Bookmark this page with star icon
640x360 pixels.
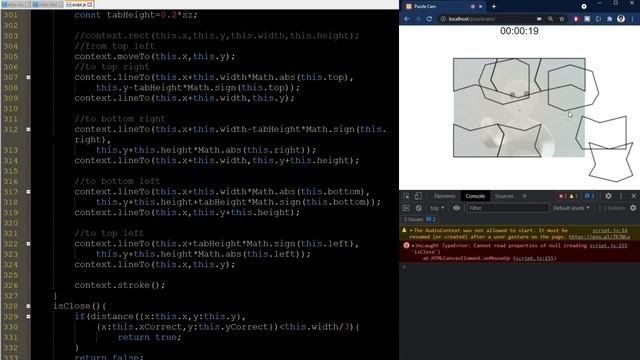coord(562,19)
